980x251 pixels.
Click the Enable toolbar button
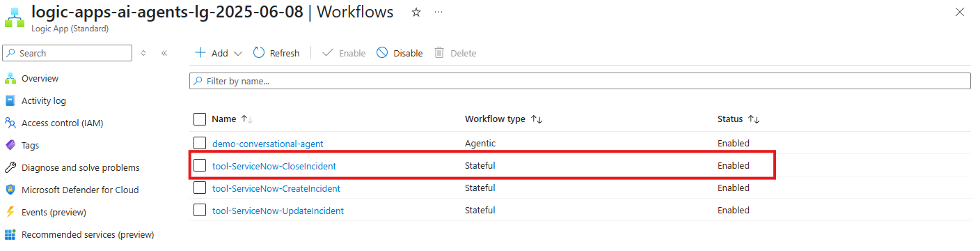tap(344, 53)
